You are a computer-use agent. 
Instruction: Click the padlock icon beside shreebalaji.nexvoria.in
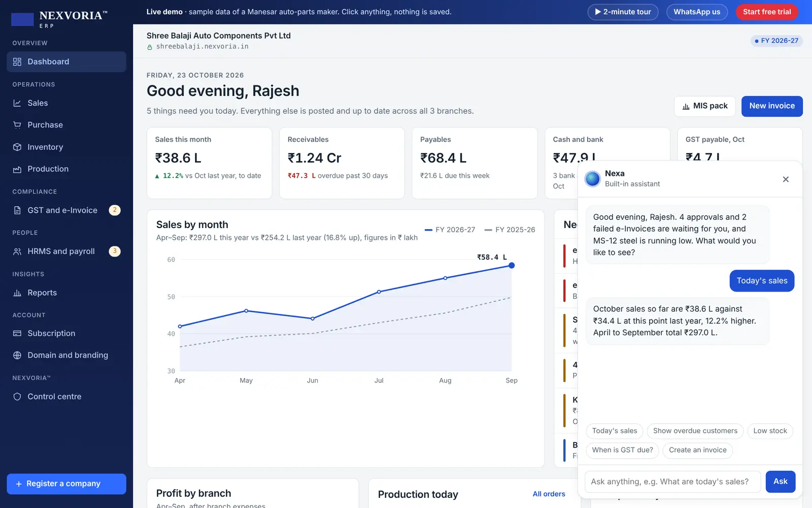pos(150,47)
